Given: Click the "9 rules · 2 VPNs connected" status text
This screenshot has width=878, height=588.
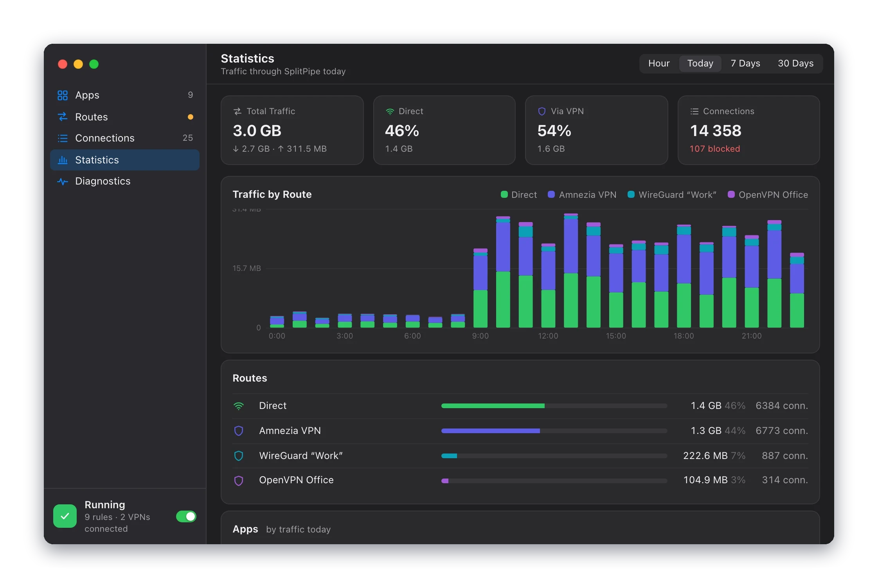Looking at the screenshot, I should click(117, 523).
